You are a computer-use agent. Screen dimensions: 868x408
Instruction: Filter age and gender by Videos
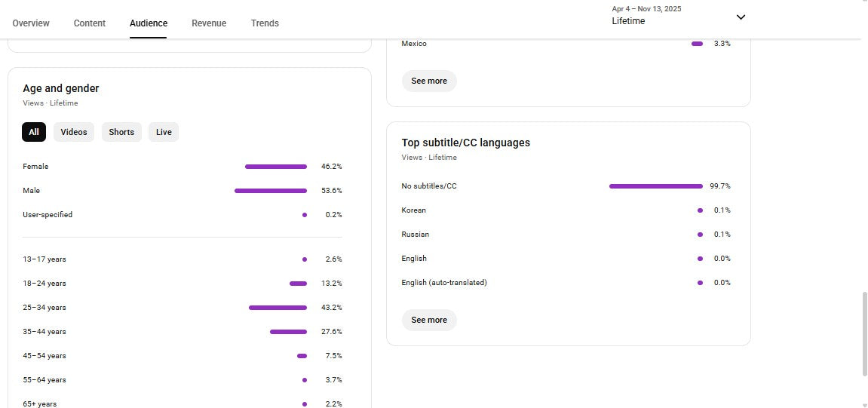tap(74, 132)
